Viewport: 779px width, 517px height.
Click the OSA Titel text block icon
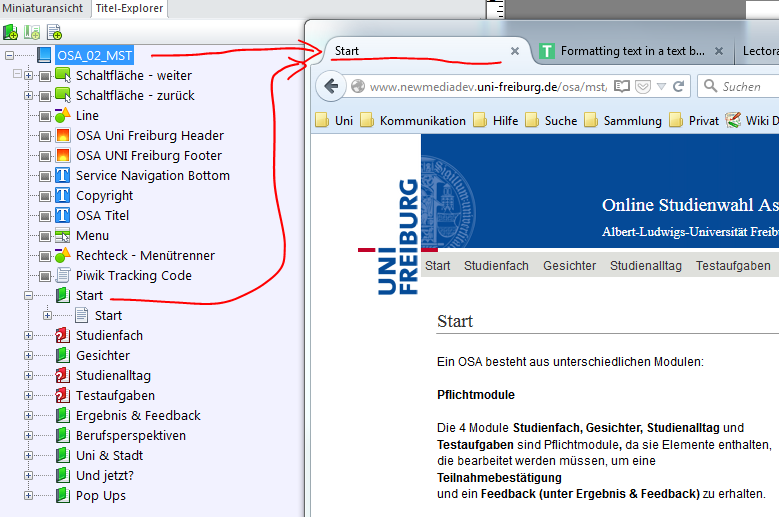click(63, 215)
